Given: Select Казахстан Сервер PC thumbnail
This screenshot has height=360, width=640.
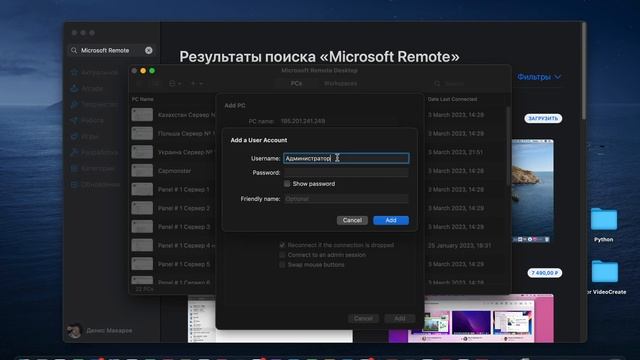Looking at the screenshot, I should (142, 115).
